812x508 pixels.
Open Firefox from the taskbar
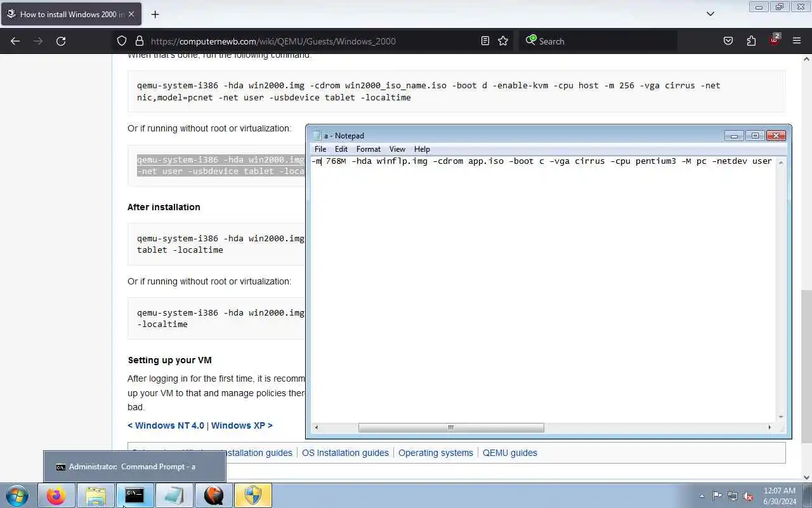pos(56,495)
